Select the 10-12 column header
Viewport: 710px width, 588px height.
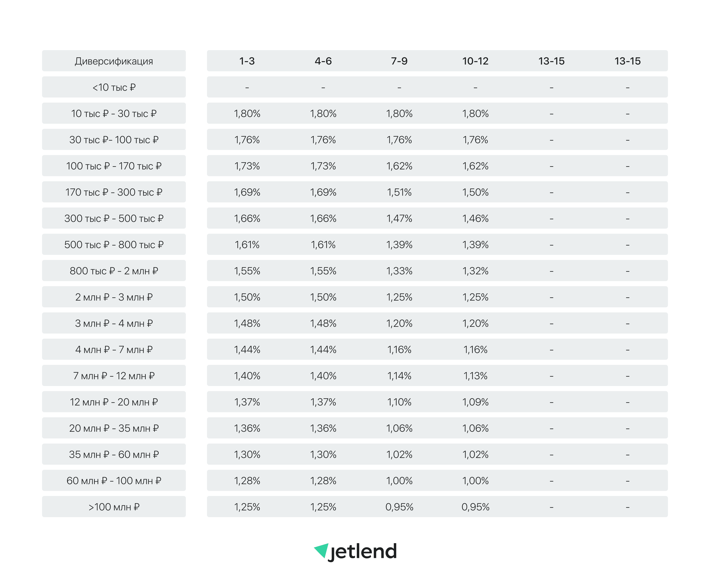pos(475,61)
